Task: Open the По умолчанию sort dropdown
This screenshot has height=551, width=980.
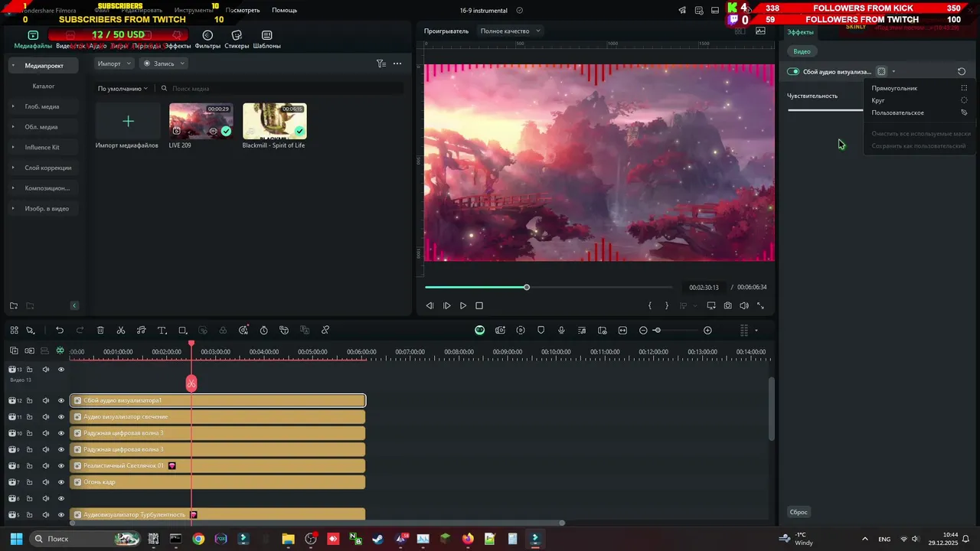Action: (x=122, y=89)
